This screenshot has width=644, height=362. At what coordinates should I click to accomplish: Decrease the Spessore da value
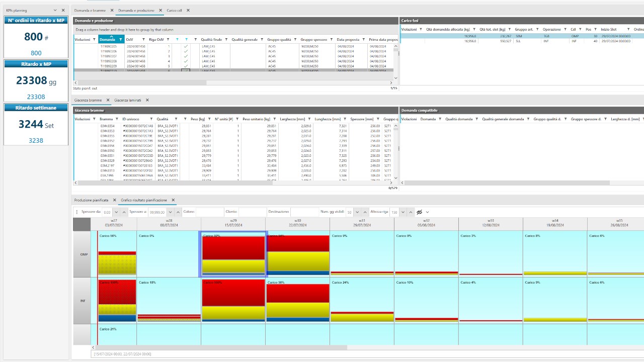116,212
